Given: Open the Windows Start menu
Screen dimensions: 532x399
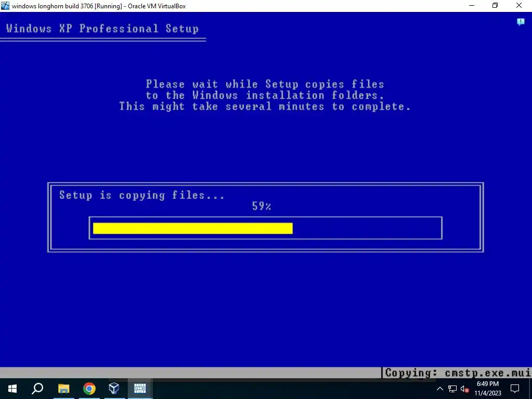Looking at the screenshot, I should coord(12,389).
